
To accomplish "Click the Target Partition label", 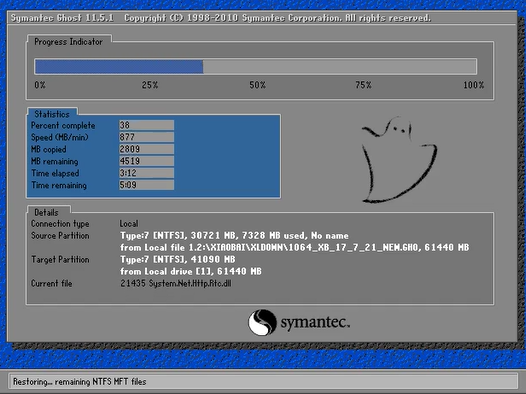I will point(60,260).
